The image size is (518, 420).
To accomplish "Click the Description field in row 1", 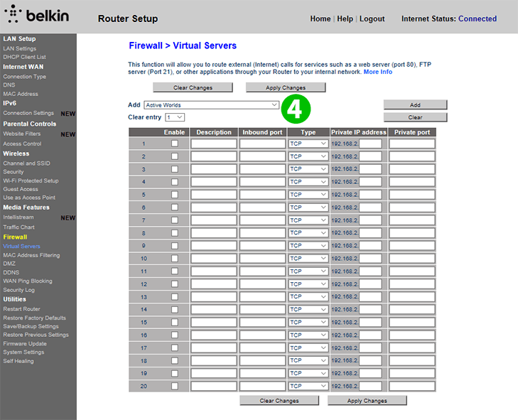I will click(214, 144).
